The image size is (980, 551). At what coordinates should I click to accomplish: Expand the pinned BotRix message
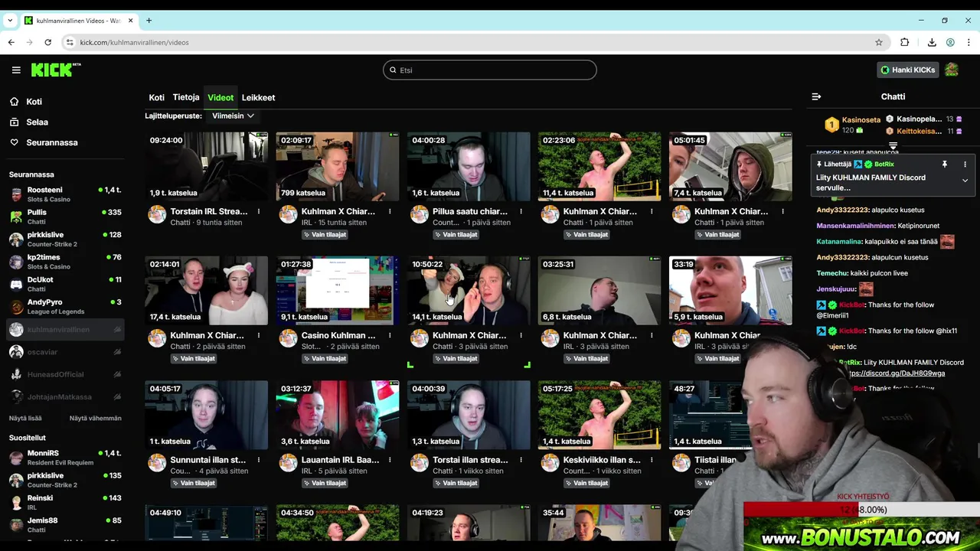point(965,181)
